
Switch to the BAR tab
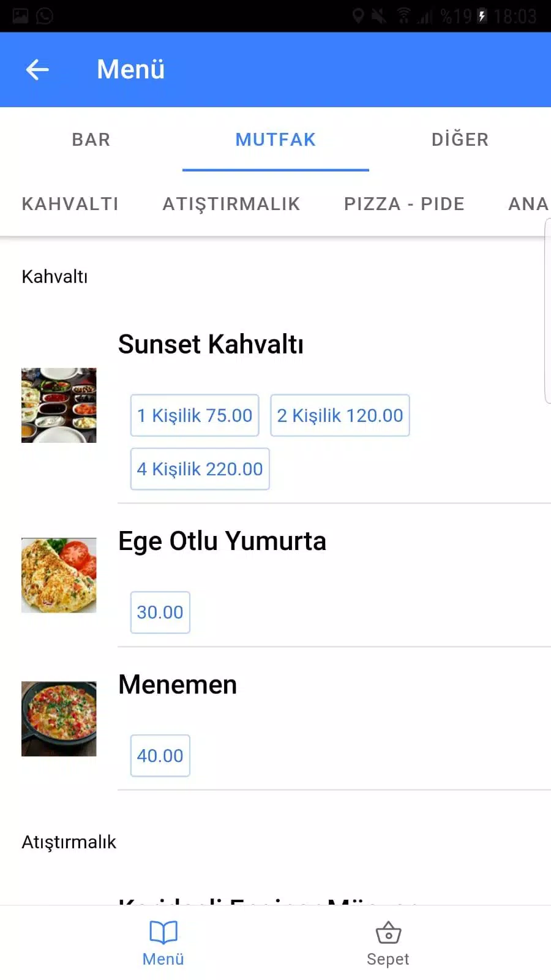tap(91, 140)
